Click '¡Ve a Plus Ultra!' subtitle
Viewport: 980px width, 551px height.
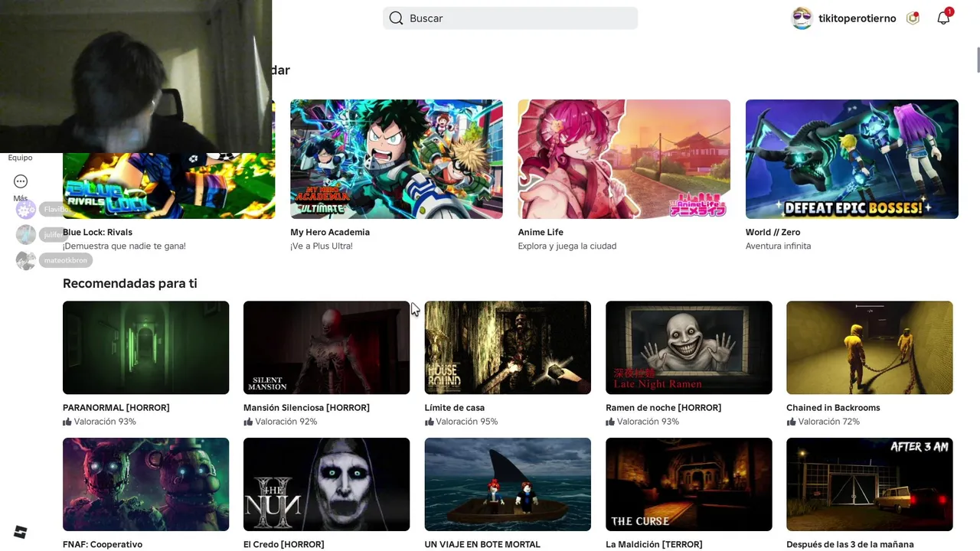point(322,246)
